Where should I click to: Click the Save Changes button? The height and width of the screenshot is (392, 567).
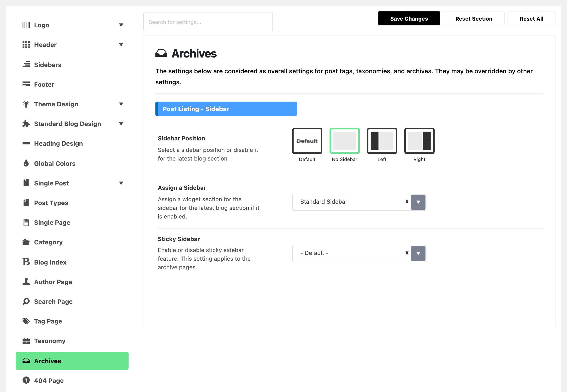pyautogui.click(x=409, y=18)
